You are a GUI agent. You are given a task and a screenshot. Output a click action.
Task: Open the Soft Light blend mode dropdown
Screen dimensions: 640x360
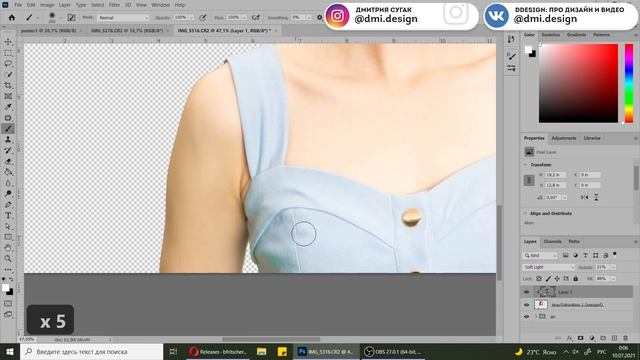point(549,267)
